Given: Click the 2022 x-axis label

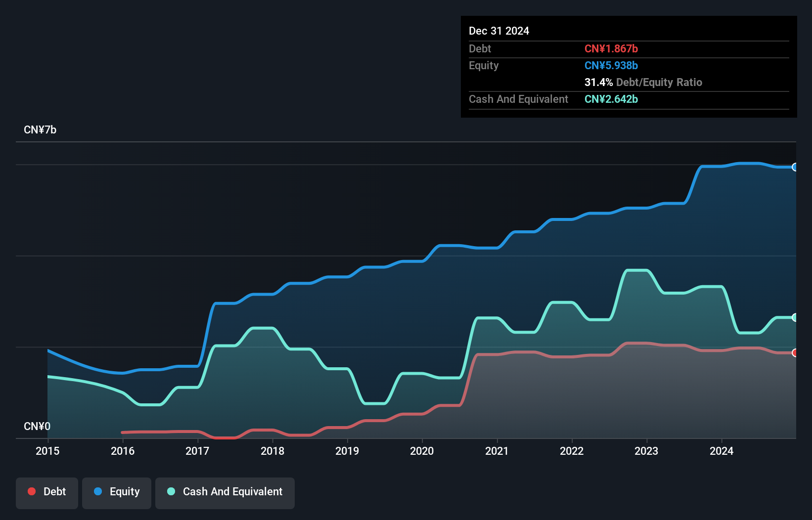Looking at the screenshot, I should point(572,451).
